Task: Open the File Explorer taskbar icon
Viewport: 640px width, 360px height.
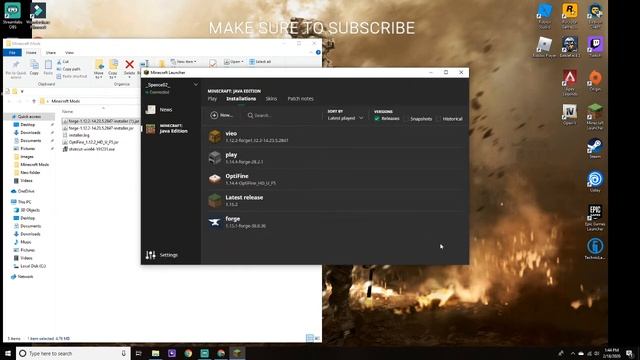Action: click(x=156, y=353)
